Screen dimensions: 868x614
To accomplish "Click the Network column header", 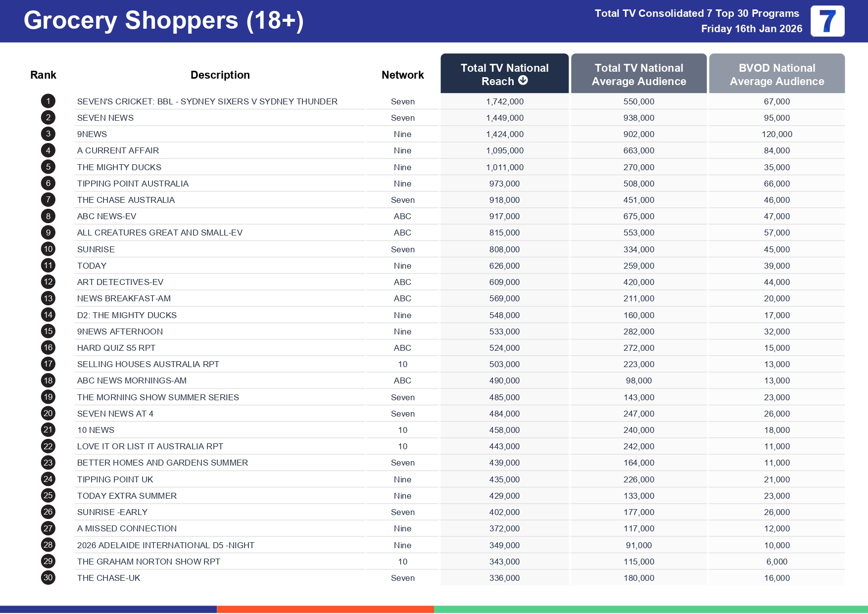I will tap(402, 75).
